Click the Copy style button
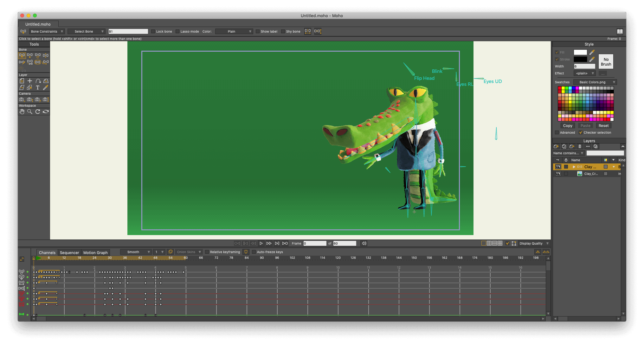The width and height of the screenshot is (644, 345). coord(568,126)
